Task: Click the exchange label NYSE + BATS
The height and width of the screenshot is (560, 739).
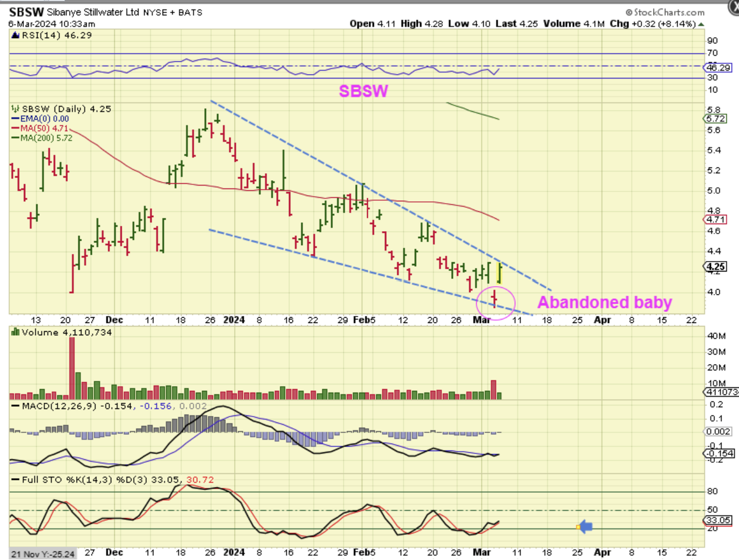Action: [x=172, y=12]
